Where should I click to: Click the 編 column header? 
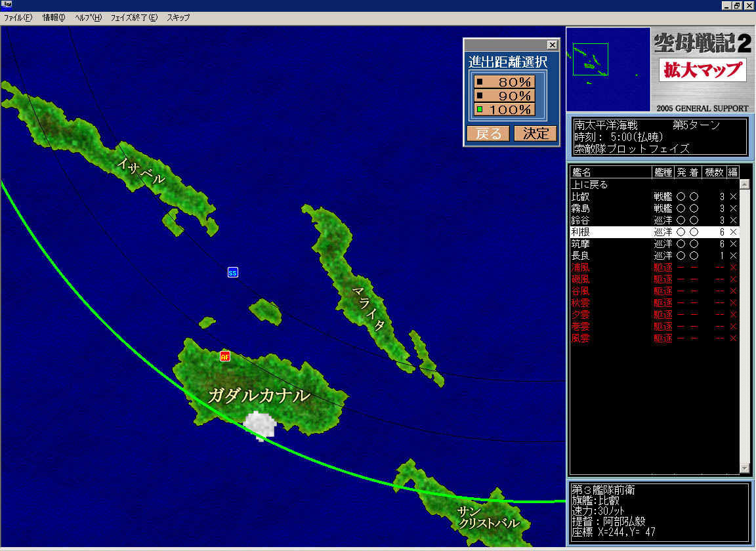tap(732, 172)
